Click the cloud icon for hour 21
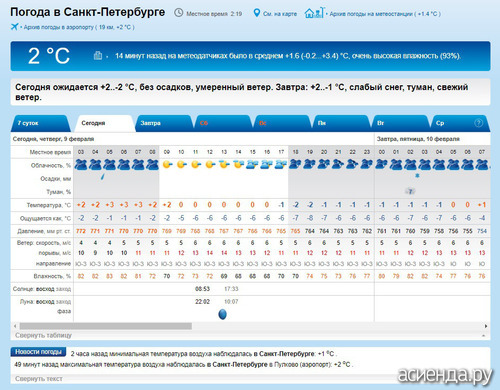500x390 pixels. [338, 164]
